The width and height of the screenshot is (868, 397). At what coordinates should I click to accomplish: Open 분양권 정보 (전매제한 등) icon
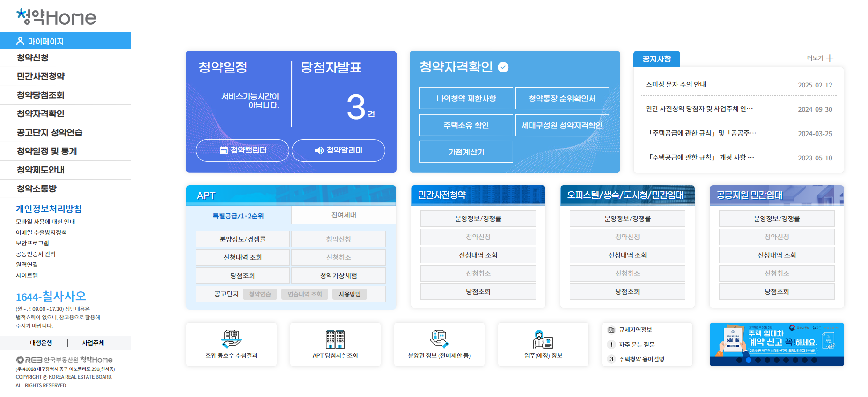(439, 339)
